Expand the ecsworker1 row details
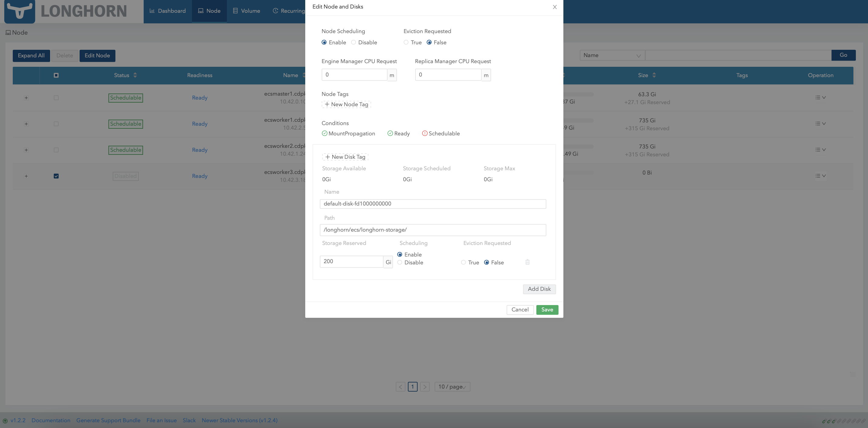Screen dimensions: 868x428 (26, 124)
